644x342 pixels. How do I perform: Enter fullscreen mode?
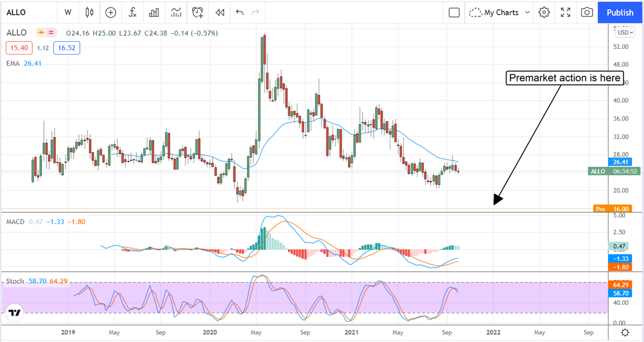click(566, 12)
